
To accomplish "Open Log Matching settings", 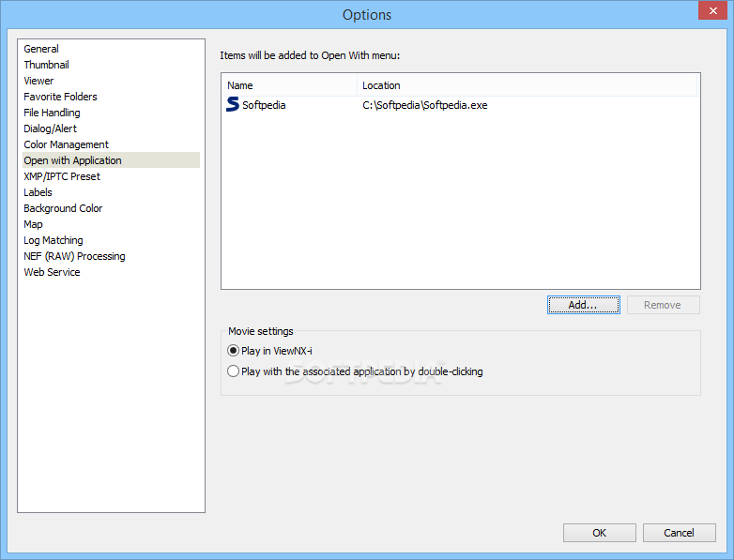I will (53, 239).
